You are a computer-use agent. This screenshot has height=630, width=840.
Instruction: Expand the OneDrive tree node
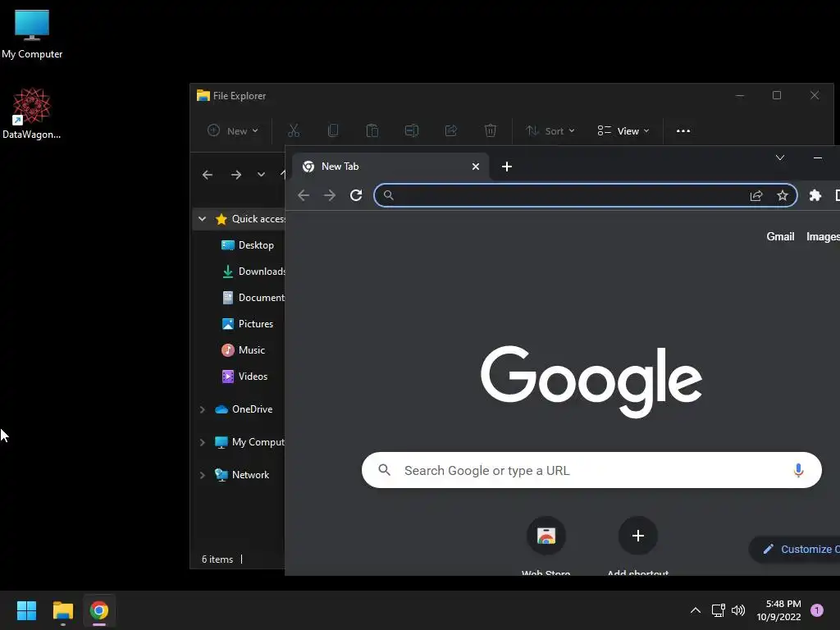[x=202, y=409]
